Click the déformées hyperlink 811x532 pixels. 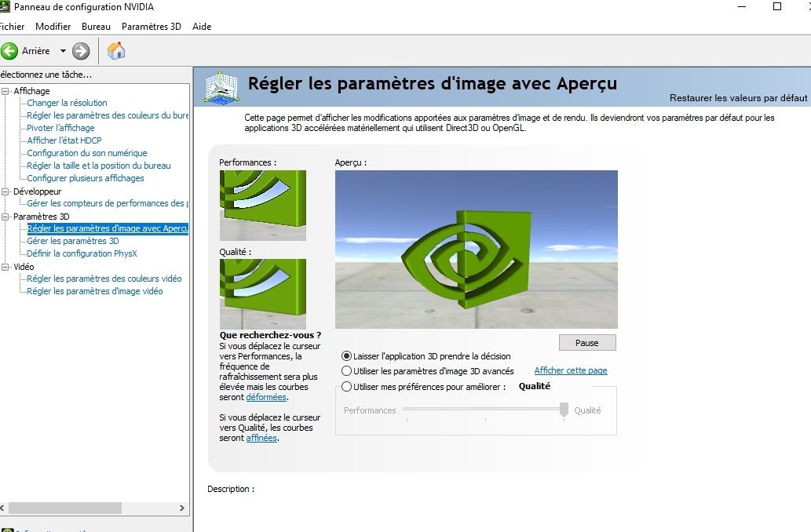266,397
